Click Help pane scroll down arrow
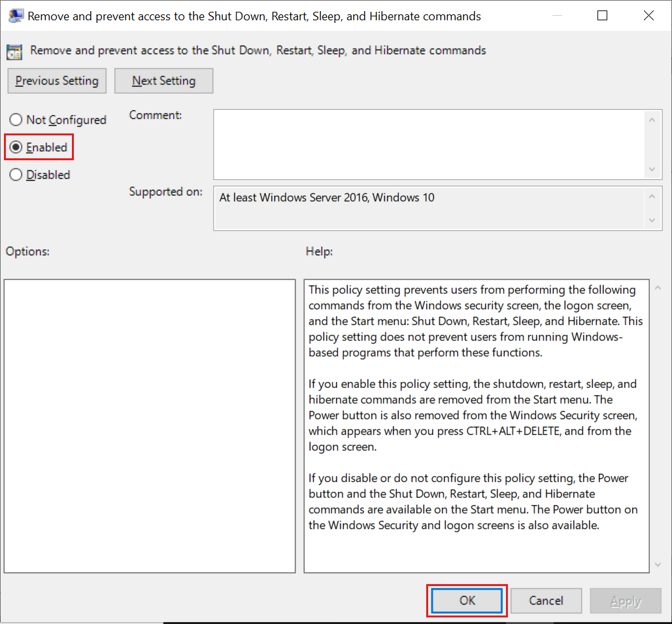 tap(658, 565)
